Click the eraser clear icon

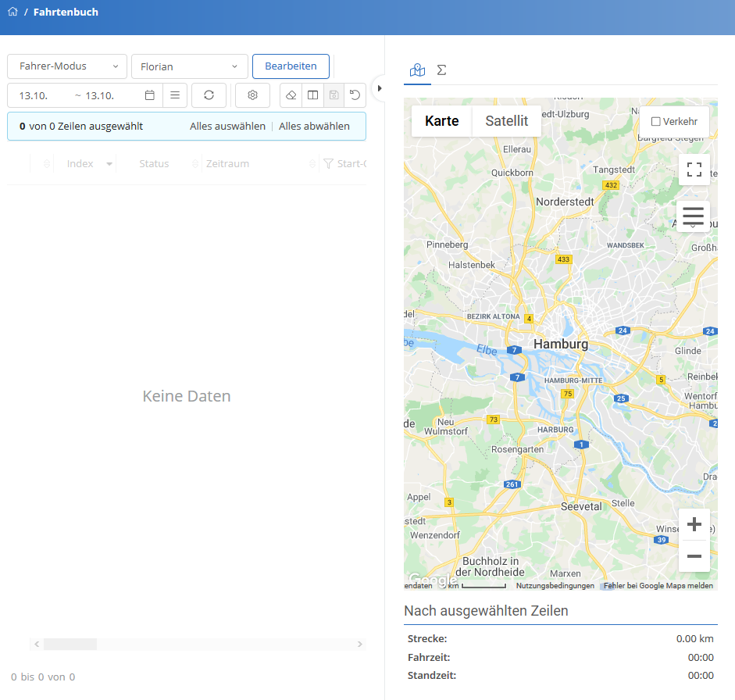point(291,95)
